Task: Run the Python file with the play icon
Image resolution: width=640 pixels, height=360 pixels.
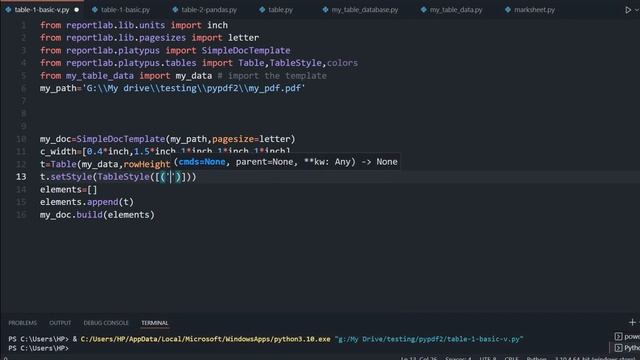Action: [628, 10]
